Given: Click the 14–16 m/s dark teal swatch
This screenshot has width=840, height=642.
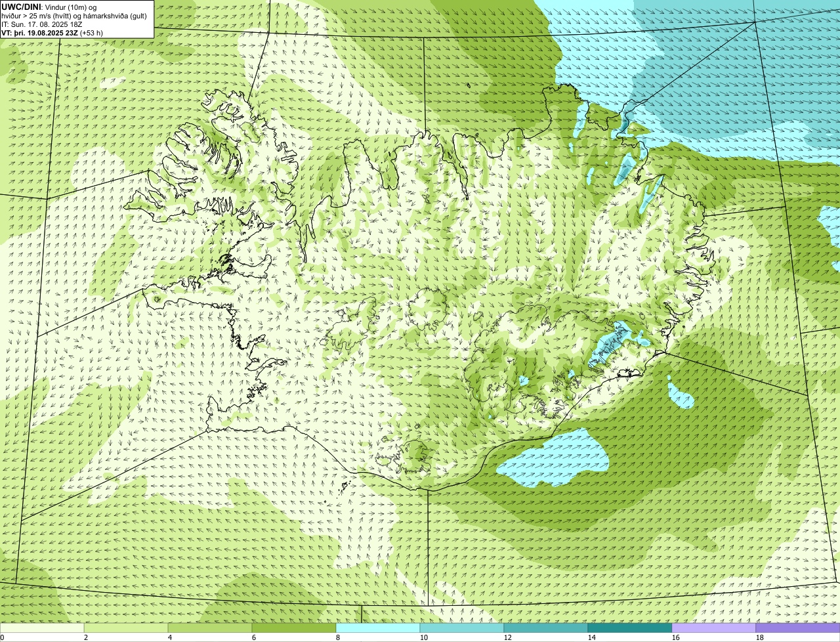Looking at the screenshot, I should (x=630, y=628).
